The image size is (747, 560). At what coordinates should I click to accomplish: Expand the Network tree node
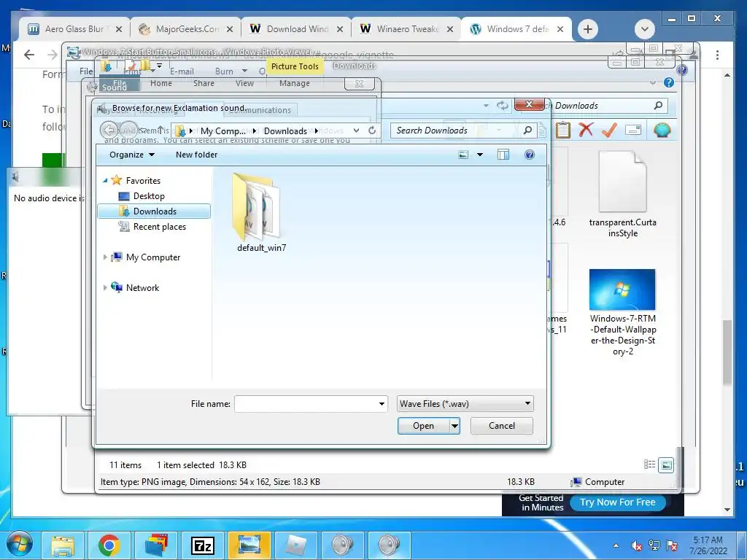105,287
